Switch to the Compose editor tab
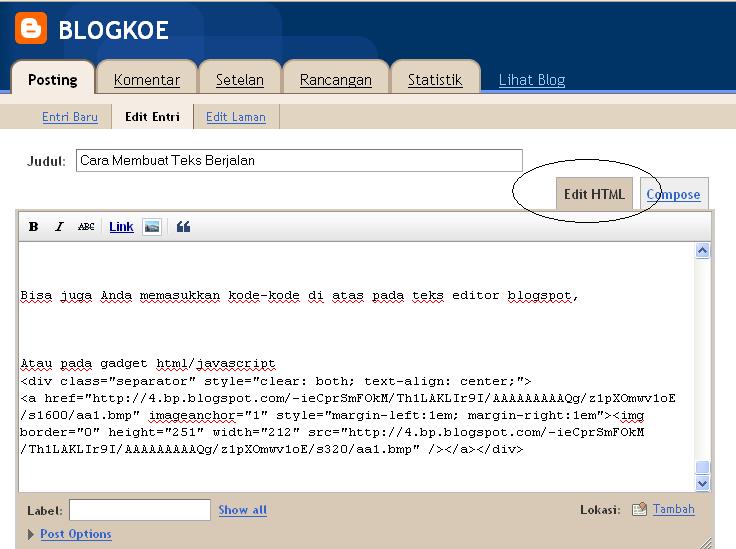 point(673,194)
